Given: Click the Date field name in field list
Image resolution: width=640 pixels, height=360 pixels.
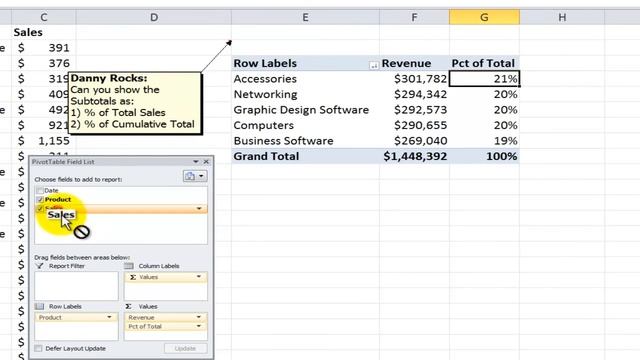Looking at the screenshot, I should (x=51, y=191).
